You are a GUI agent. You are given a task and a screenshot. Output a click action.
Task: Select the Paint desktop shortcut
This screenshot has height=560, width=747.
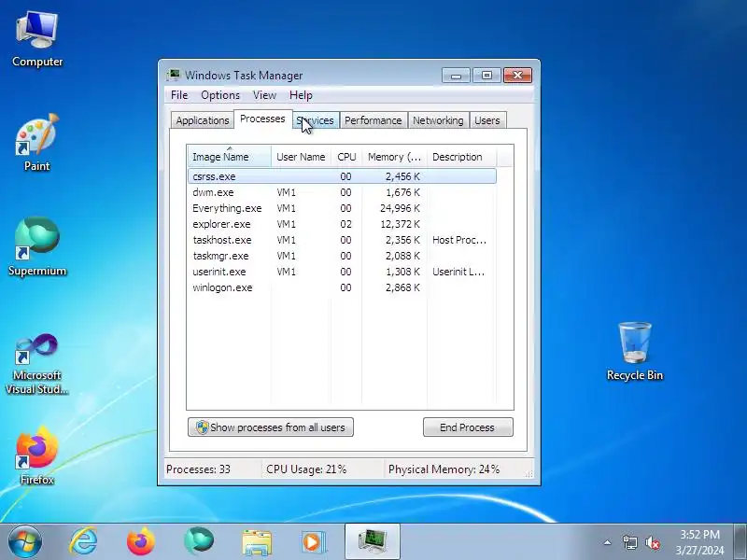click(37, 143)
